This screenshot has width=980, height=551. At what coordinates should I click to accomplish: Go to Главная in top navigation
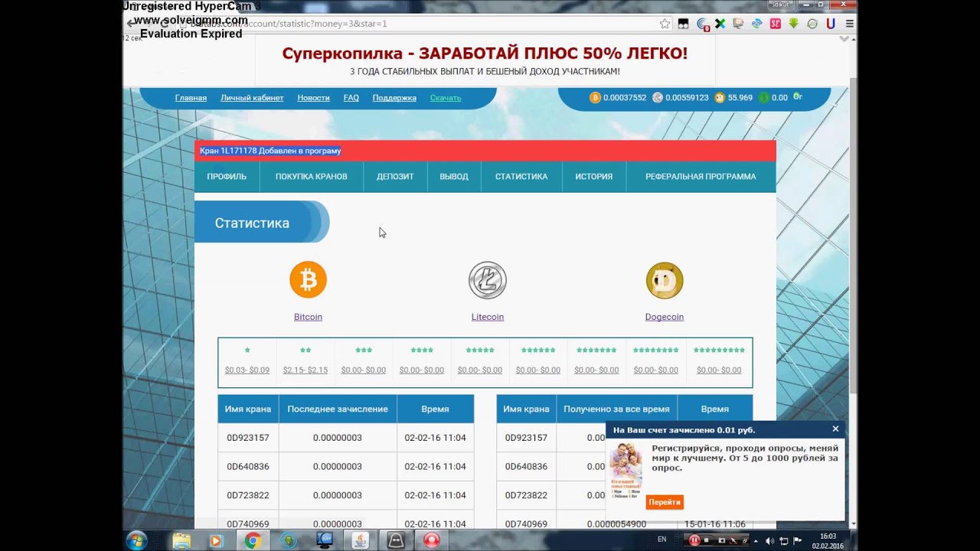pyautogui.click(x=191, y=98)
